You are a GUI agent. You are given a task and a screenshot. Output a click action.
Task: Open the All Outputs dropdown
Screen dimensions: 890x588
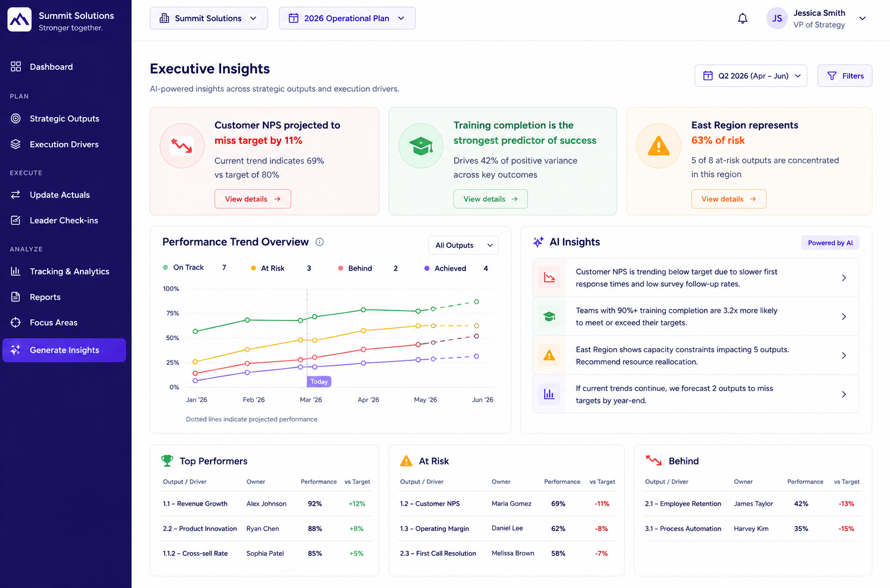click(464, 245)
